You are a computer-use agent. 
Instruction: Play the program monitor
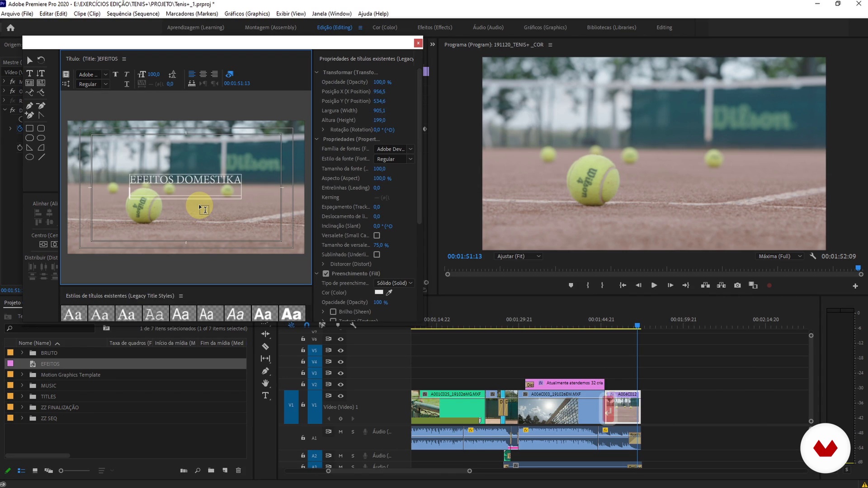click(x=654, y=286)
